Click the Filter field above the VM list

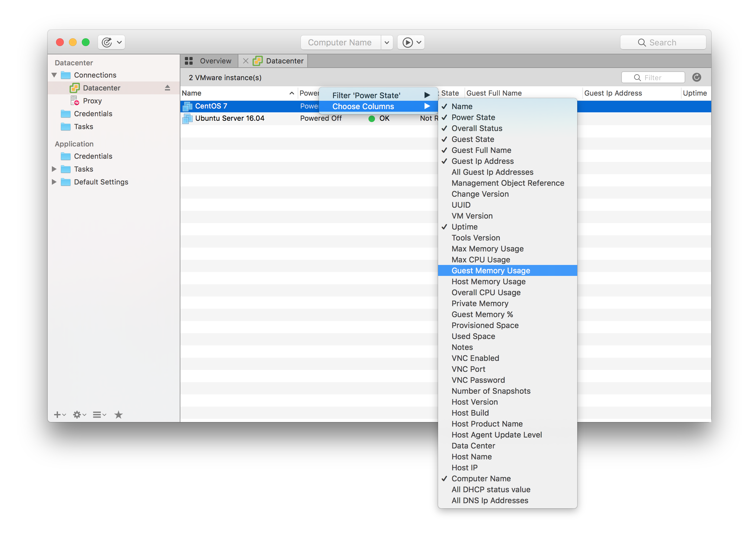click(x=653, y=78)
